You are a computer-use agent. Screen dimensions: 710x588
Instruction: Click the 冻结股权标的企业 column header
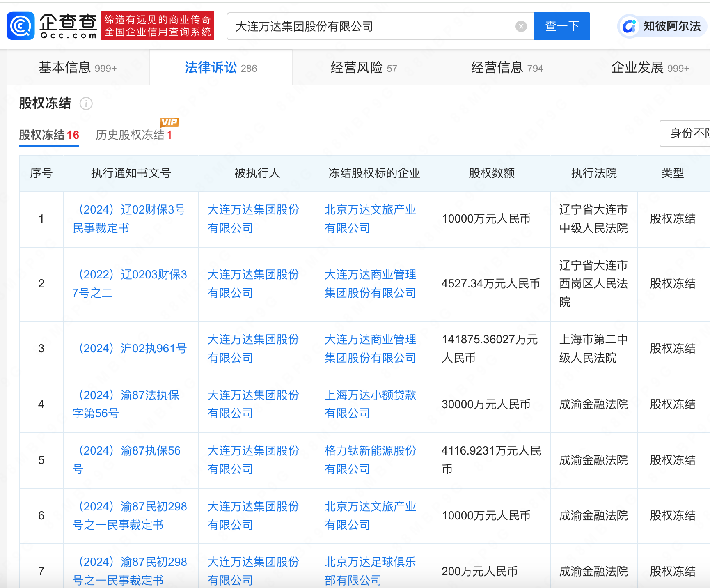[x=374, y=173]
